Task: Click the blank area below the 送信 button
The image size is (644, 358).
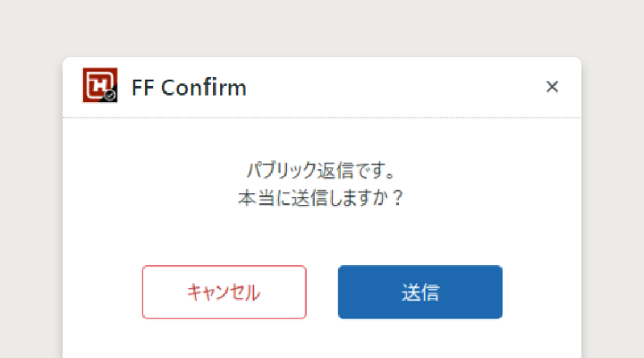Action: click(419, 340)
